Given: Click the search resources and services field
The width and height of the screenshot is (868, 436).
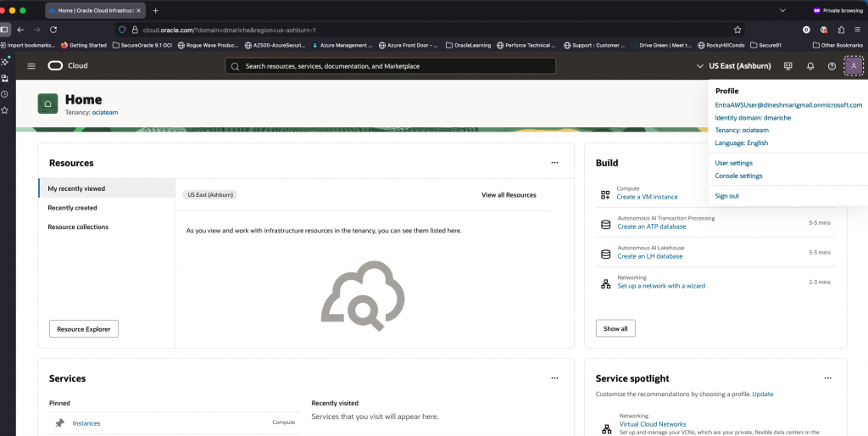Looking at the screenshot, I should click(390, 66).
